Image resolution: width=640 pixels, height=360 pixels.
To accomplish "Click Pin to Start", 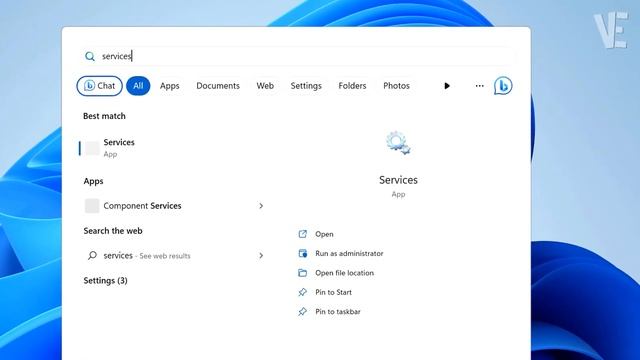I will (x=333, y=292).
